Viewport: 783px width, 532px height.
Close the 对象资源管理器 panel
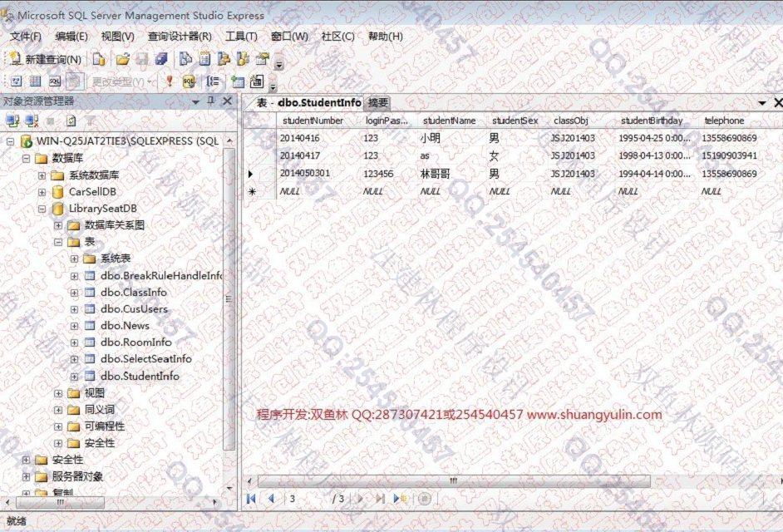(x=227, y=101)
